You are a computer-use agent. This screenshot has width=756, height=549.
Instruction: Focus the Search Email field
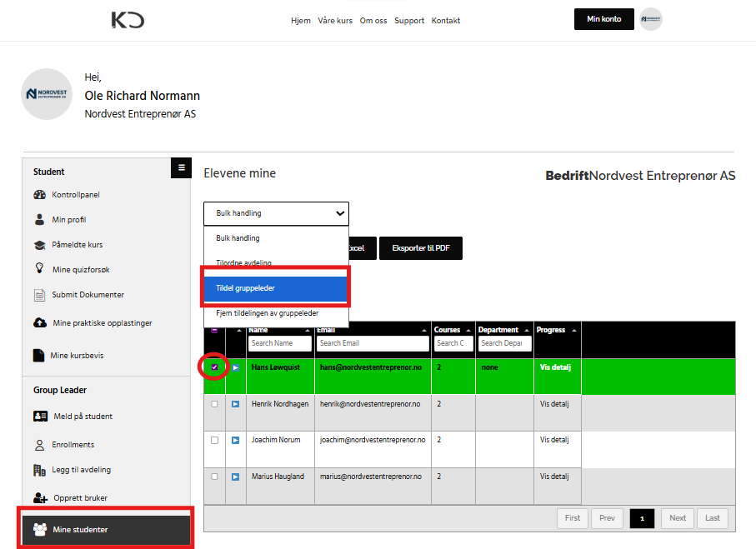click(373, 343)
